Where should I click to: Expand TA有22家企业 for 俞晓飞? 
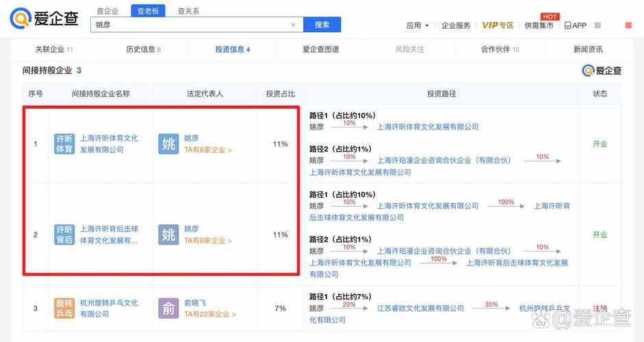[210, 315]
